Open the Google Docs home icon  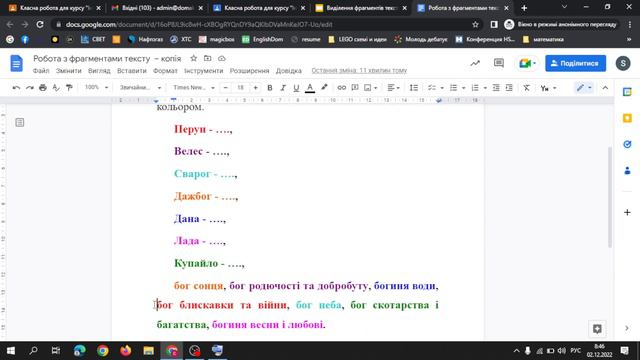point(16,63)
